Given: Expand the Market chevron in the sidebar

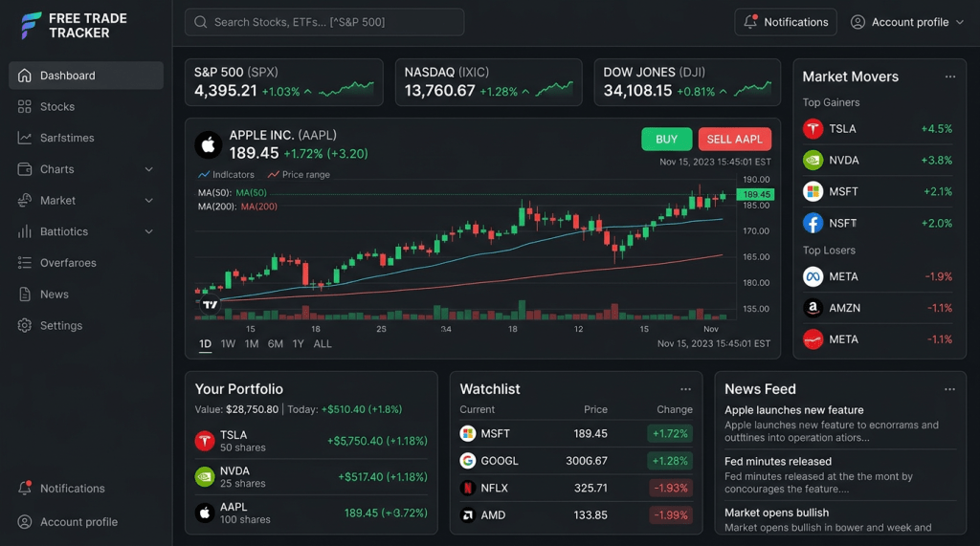Looking at the screenshot, I should point(148,201).
